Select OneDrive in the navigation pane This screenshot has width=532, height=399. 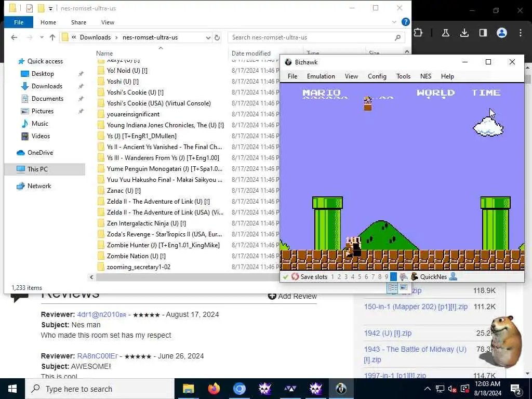40,153
